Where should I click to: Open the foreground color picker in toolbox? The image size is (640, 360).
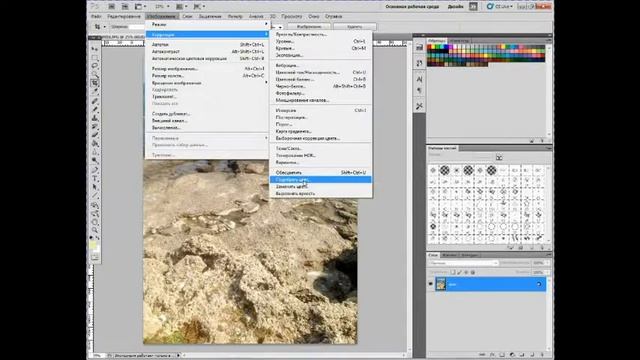[x=93, y=244]
